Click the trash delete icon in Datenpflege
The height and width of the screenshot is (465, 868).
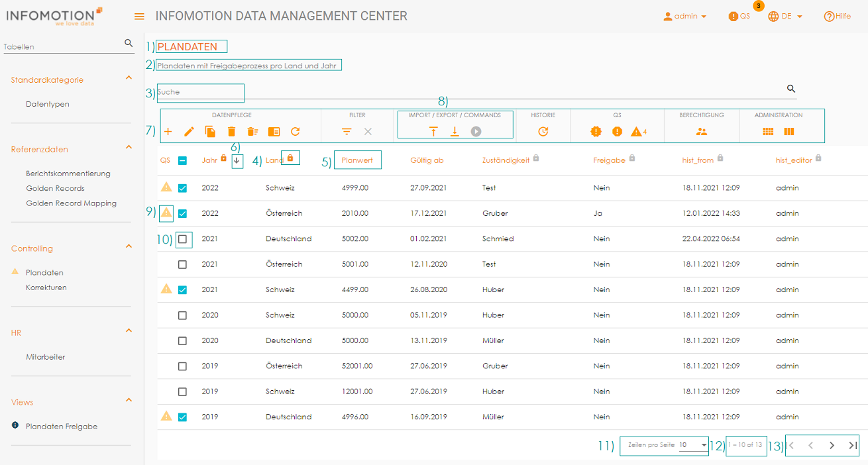coord(231,132)
